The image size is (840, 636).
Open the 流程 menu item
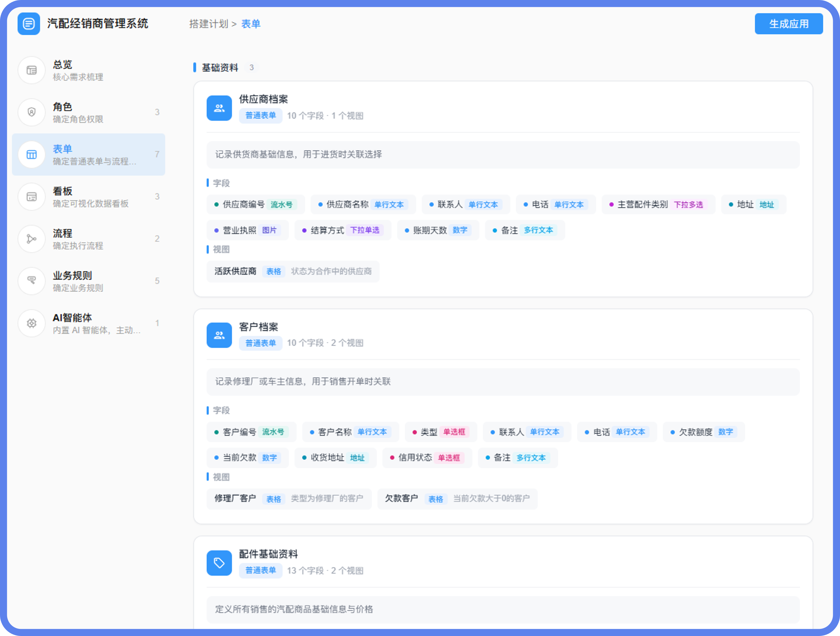point(88,239)
